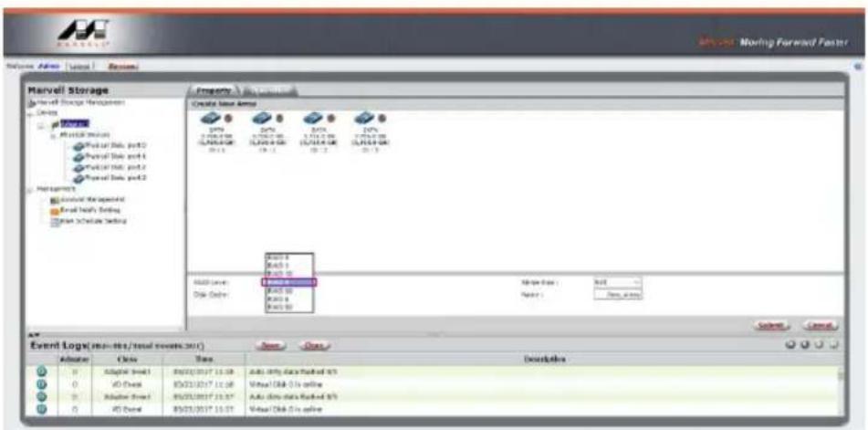
Task: Click the Marvell logo in the header
Action: coord(85,34)
